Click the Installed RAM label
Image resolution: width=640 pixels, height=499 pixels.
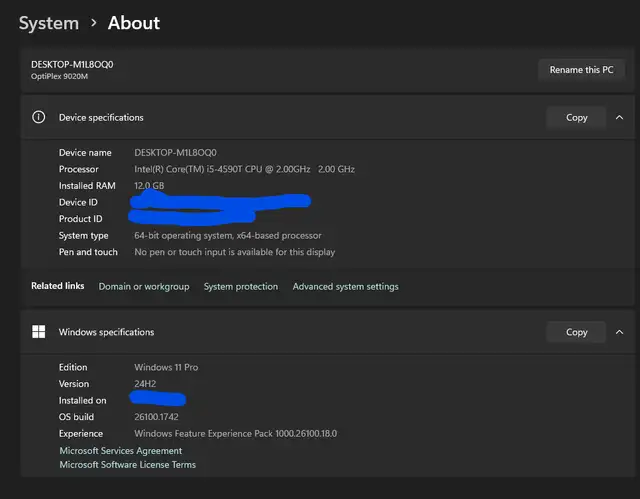point(87,186)
